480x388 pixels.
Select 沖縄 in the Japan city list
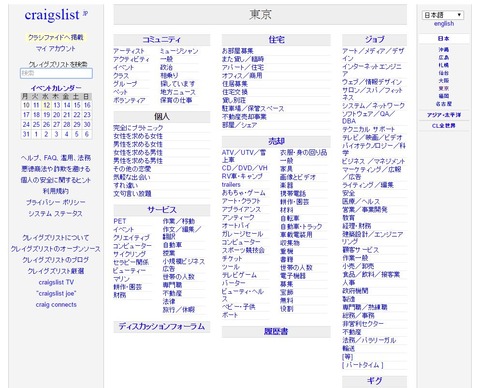[x=444, y=50]
